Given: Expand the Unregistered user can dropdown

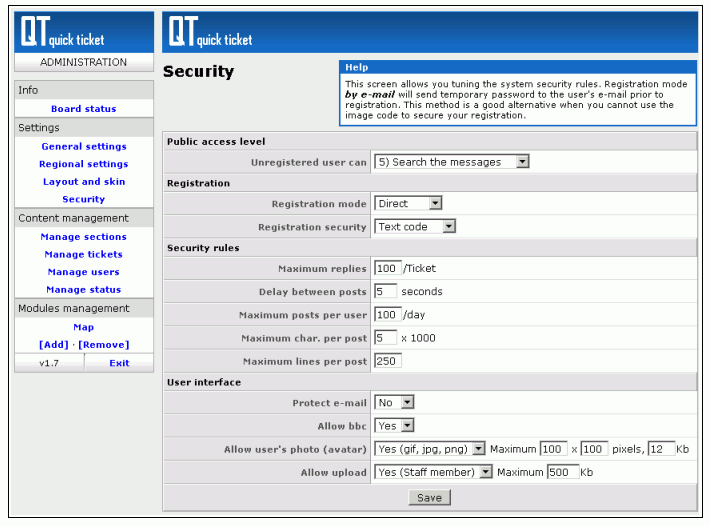Looking at the screenshot, I should (x=451, y=162).
